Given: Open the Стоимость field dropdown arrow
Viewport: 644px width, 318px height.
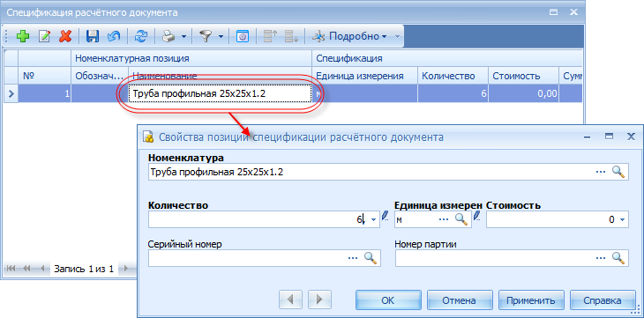Looking at the screenshot, I should pos(622,220).
